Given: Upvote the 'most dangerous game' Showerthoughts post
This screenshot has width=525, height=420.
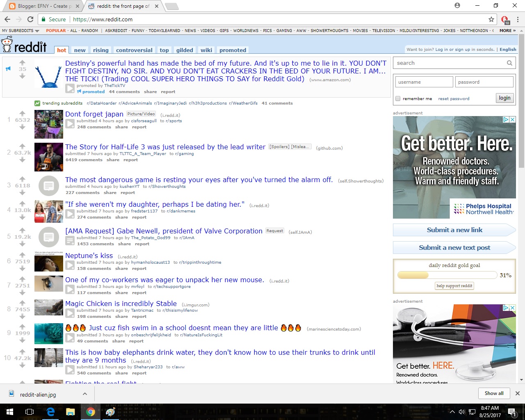Looking at the screenshot, I should click(23, 179).
